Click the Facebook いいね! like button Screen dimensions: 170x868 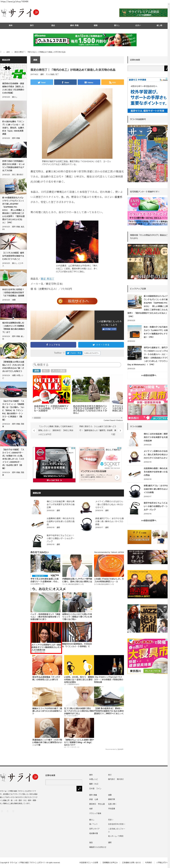coord(109,329)
